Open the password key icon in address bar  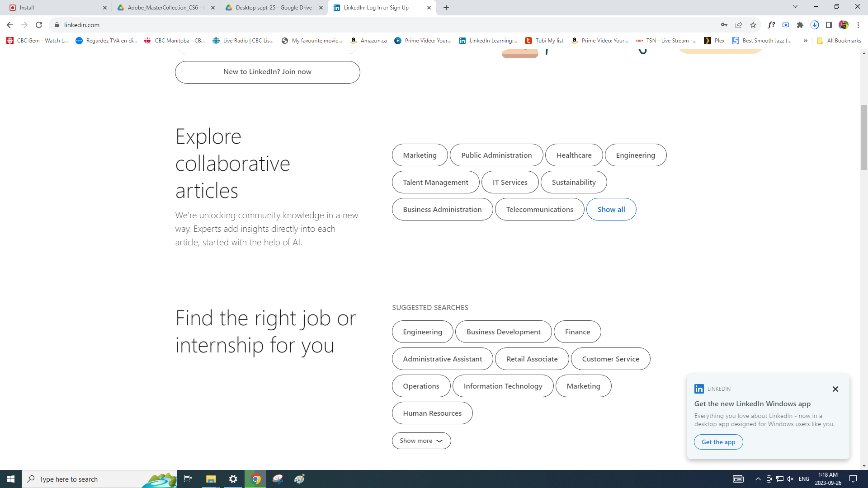click(x=724, y=25)
